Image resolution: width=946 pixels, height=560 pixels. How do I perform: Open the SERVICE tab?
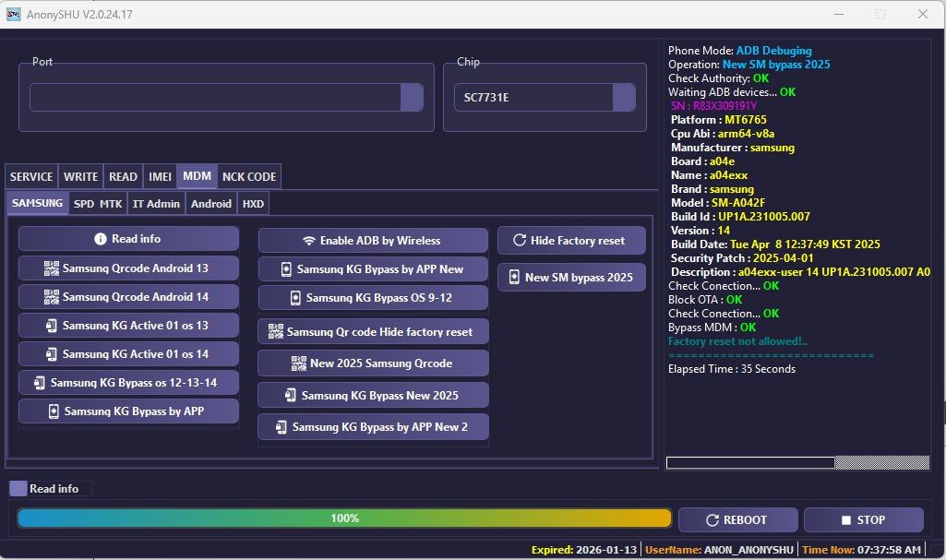(x=31, y=176)
